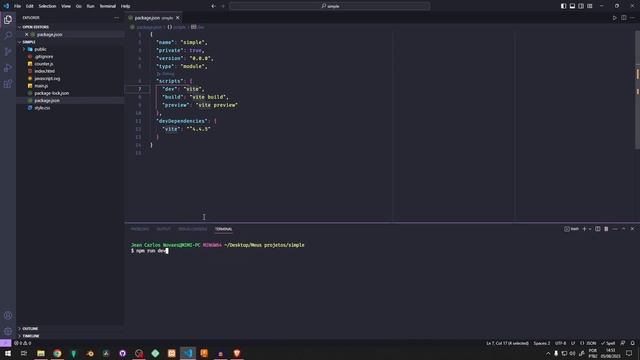640x360 pixels.
Task: Open style.css in the explorer
Action: [42, 108]
